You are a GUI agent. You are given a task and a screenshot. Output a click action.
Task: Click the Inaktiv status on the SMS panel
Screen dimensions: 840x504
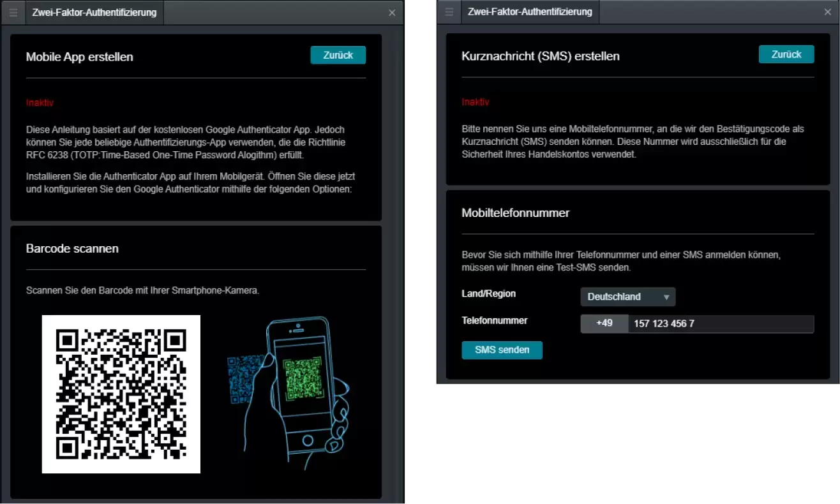click(475, 101)
